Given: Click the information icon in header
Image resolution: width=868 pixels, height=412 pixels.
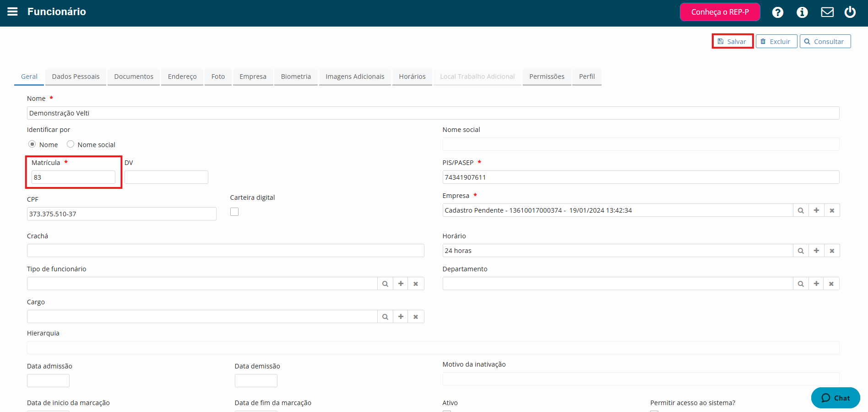Looking at the screenshot, I should [802, 12].
